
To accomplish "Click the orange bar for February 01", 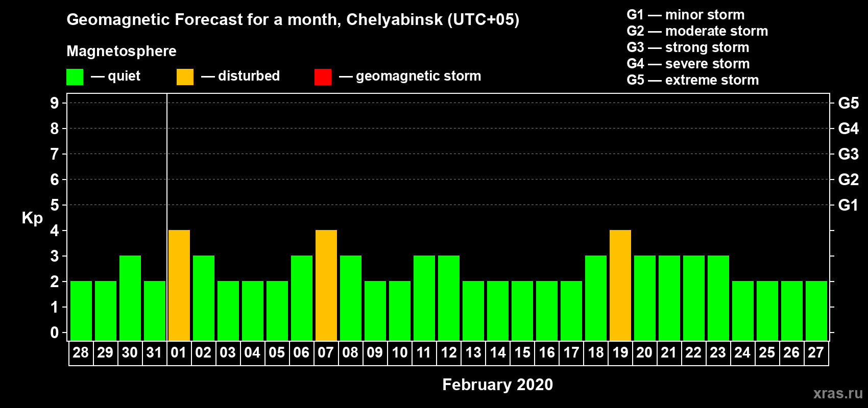I will point(179,285).
